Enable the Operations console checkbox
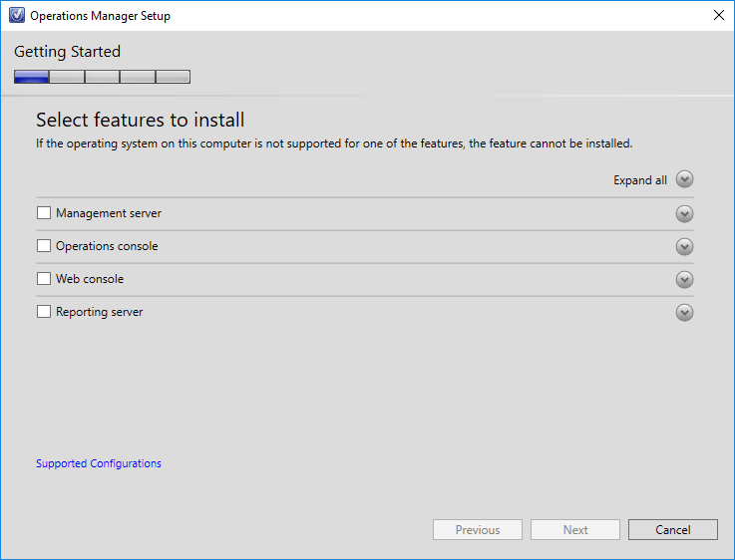The width and height of the screenshot is (735, 560). point(44,246)
